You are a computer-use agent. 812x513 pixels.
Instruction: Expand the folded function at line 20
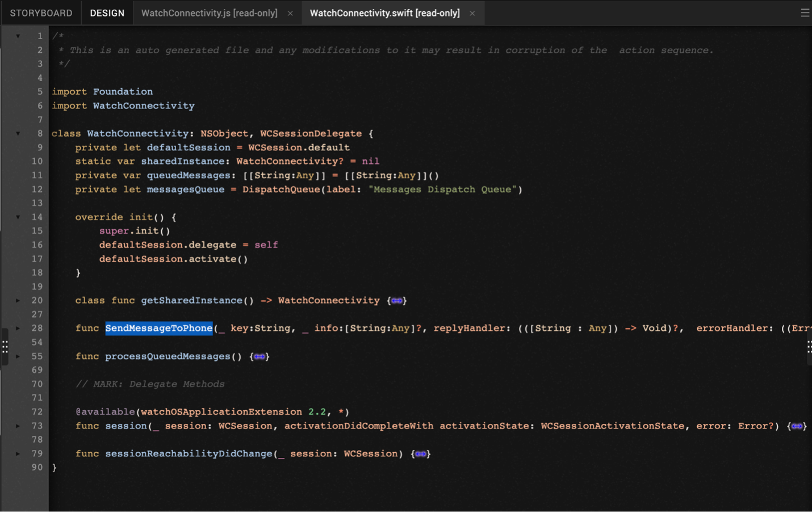point(18,300)
